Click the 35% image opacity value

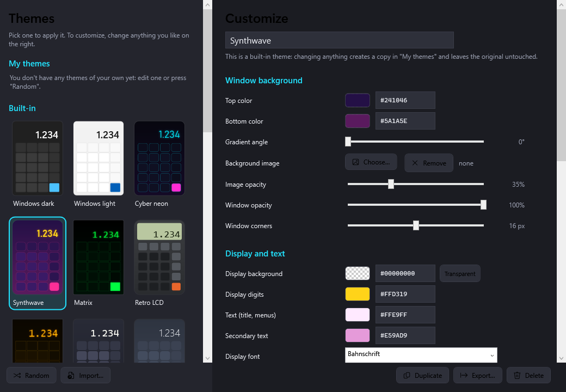pos(518,185)
